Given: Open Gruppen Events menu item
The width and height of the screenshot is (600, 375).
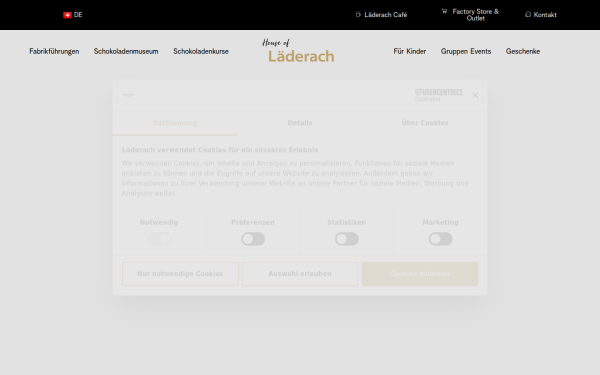Looking at the screenshot, I should (x=466, y=51).
